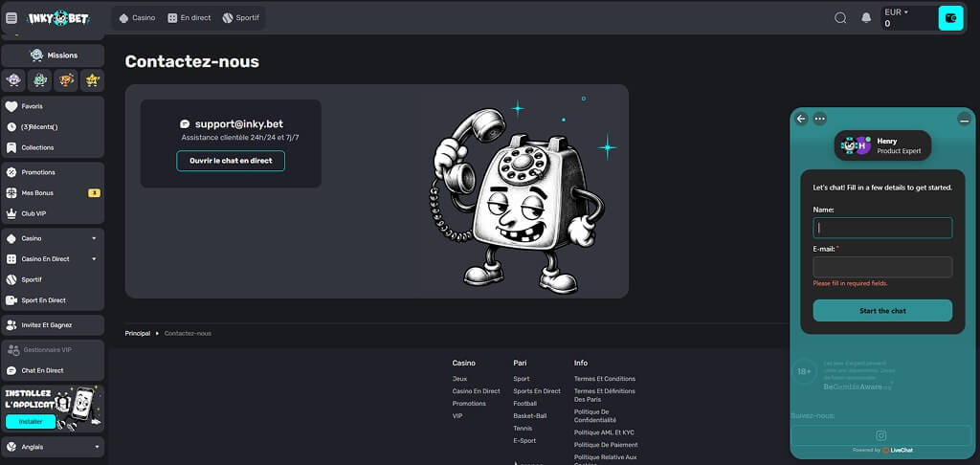
Task: Open the footer Jeux link
Action: tap(459, 379)
